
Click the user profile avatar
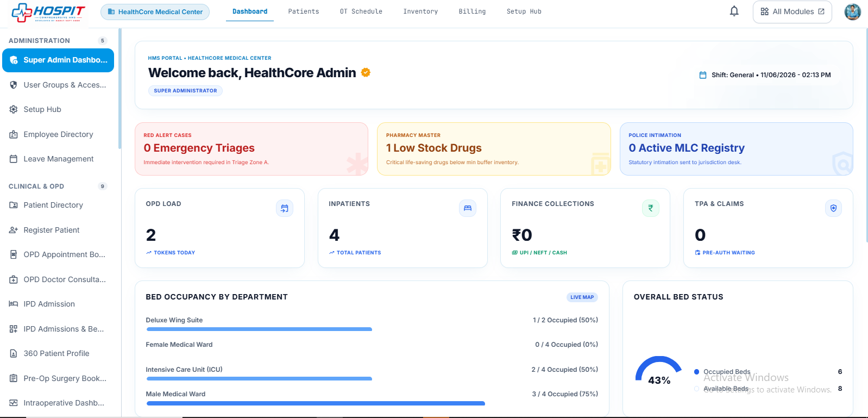852,11
